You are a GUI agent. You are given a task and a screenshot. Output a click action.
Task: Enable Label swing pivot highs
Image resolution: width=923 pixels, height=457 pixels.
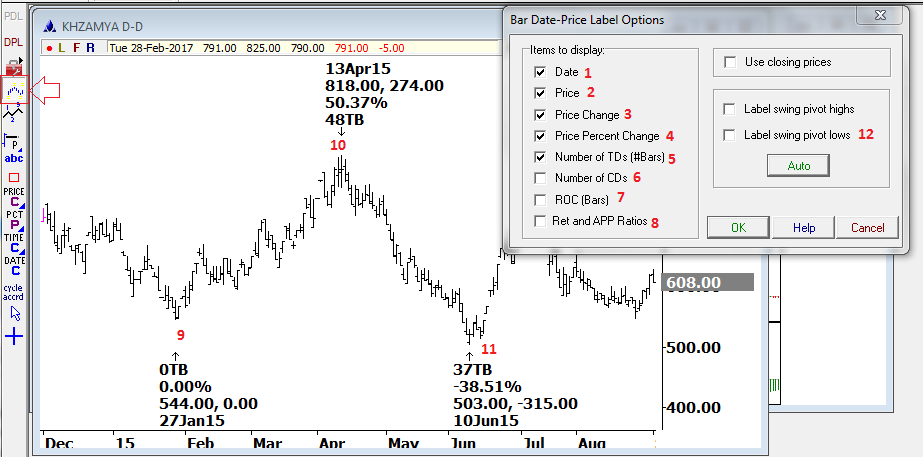pos(729,109)
